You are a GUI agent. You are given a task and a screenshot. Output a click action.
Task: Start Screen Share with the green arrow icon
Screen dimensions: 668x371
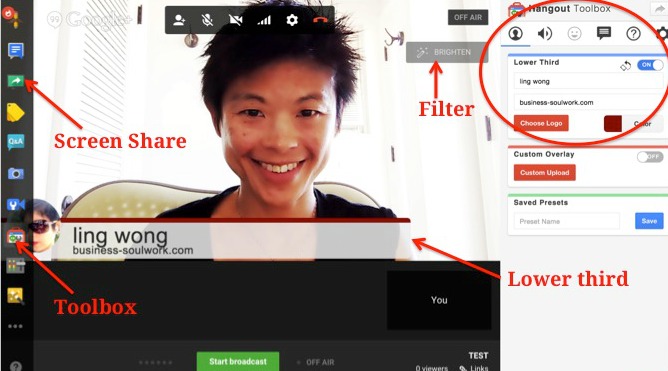[15, 81]
